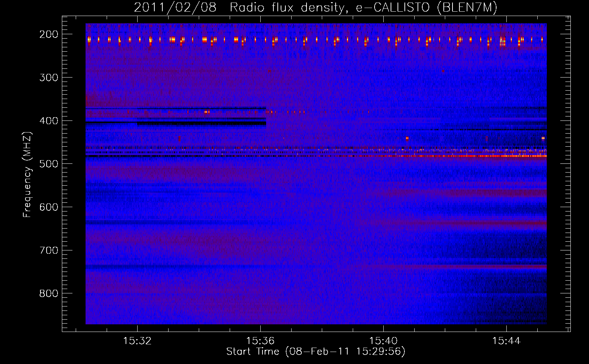Click the 200 frequency axis label

coord(48,34)
